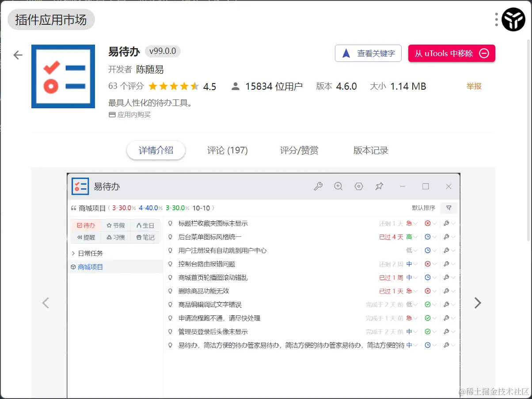Click the 3-30.0% red statistic in header
Image resolution: width=532 pixels, height=399 pixels.
pyautogui.click(x=124, y=208)
